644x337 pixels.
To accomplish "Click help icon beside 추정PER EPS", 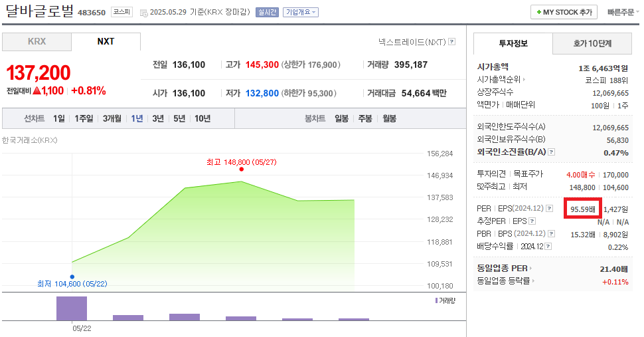I will 532,221.
